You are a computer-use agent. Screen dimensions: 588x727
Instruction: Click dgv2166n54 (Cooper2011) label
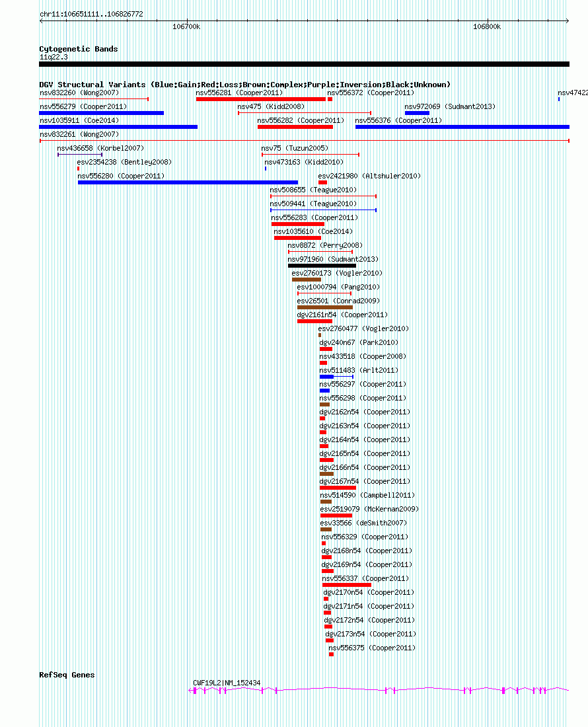pos(365,469)
